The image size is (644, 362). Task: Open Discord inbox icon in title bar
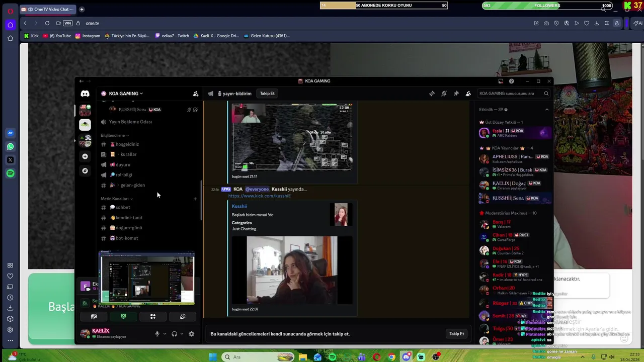(501, 81)
